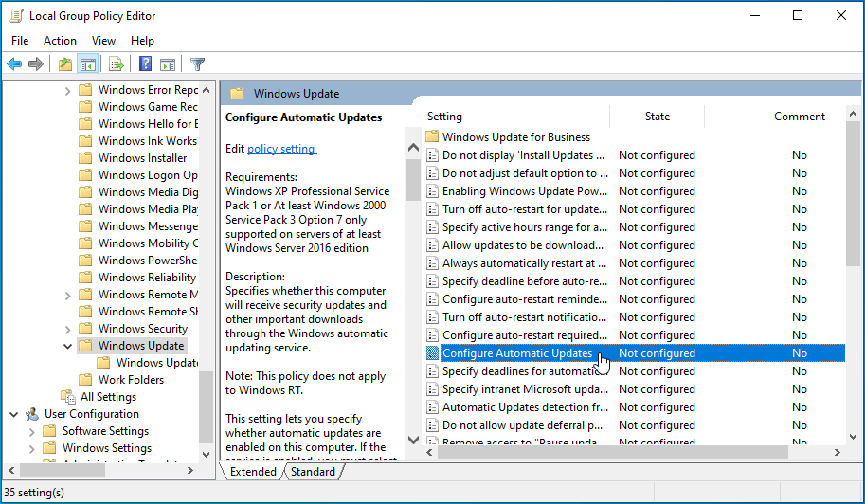Screen dimensions: 865x504
Task: Select 'Windows Update for Business' folder in list
Action: pyautogui.click(x=515, y=137)
